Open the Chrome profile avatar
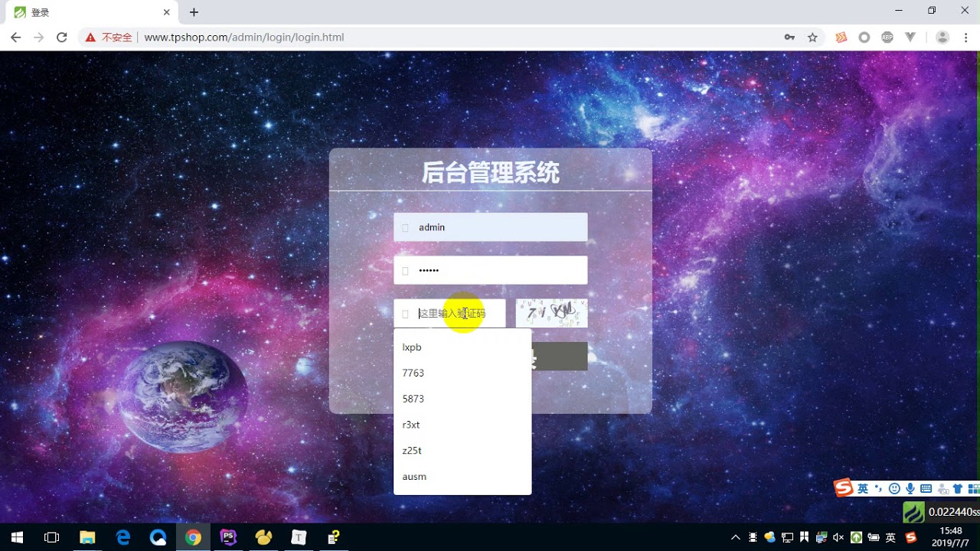980x551 pixels. [x=942, y=37]
